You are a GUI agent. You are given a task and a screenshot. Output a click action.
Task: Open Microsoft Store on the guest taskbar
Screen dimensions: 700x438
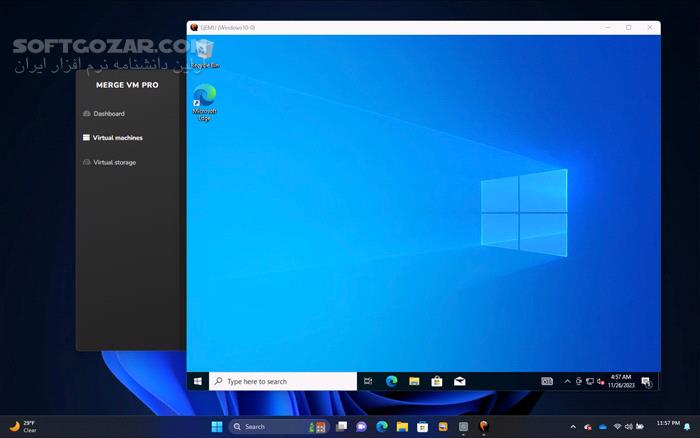pyautogui.click(x=437, y=381)
